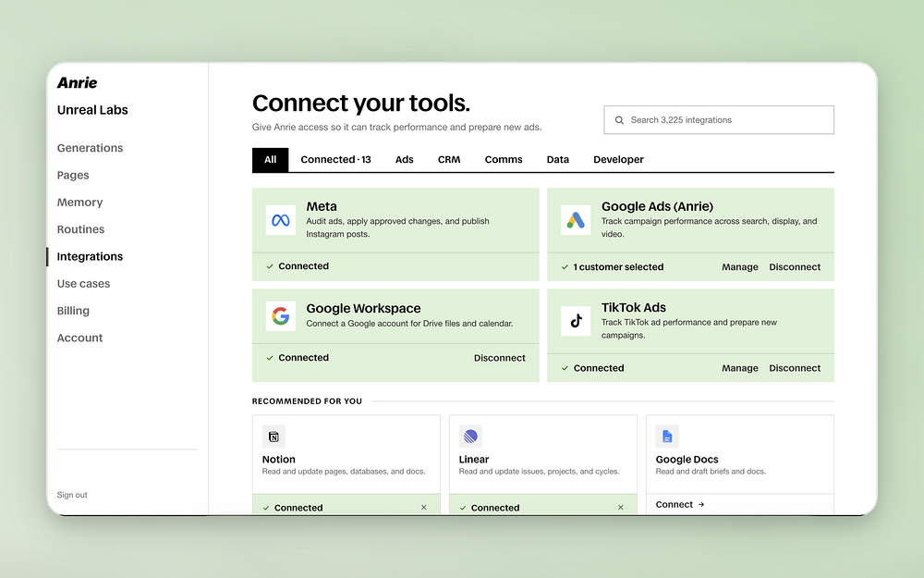Open Use cases in the sidebar
This screenshot has width=924, height=578.
tap(84, 284)
